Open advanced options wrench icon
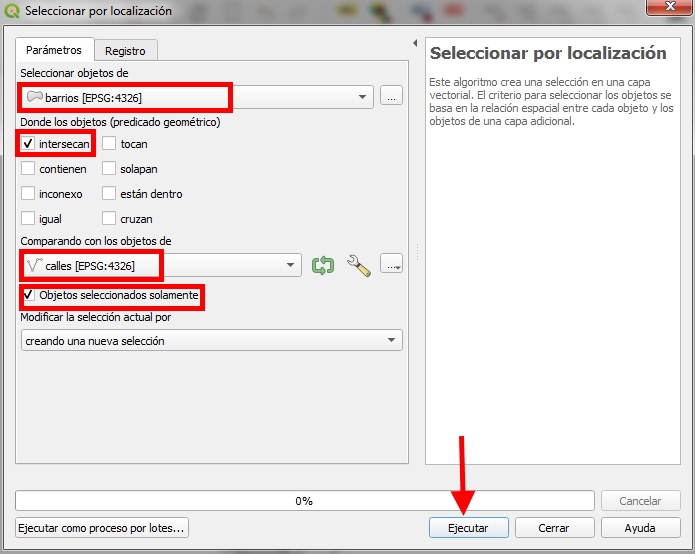Image resolution: width=695 pixels, height=554 pixels. (x=359, y=265)
